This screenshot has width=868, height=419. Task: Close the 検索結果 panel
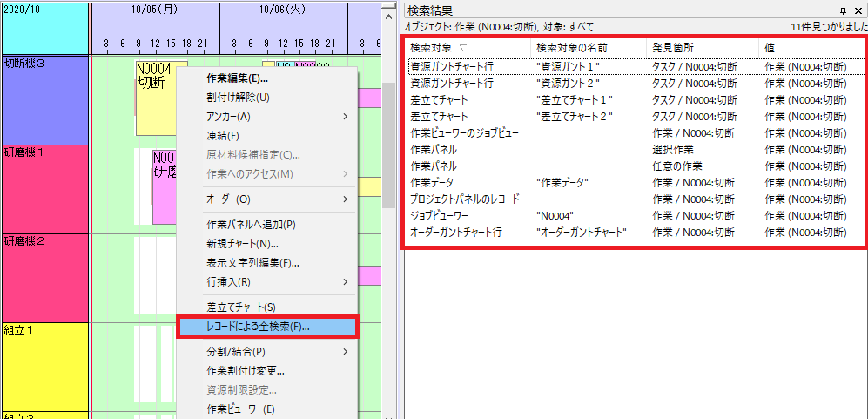click(x=857, y=10)
